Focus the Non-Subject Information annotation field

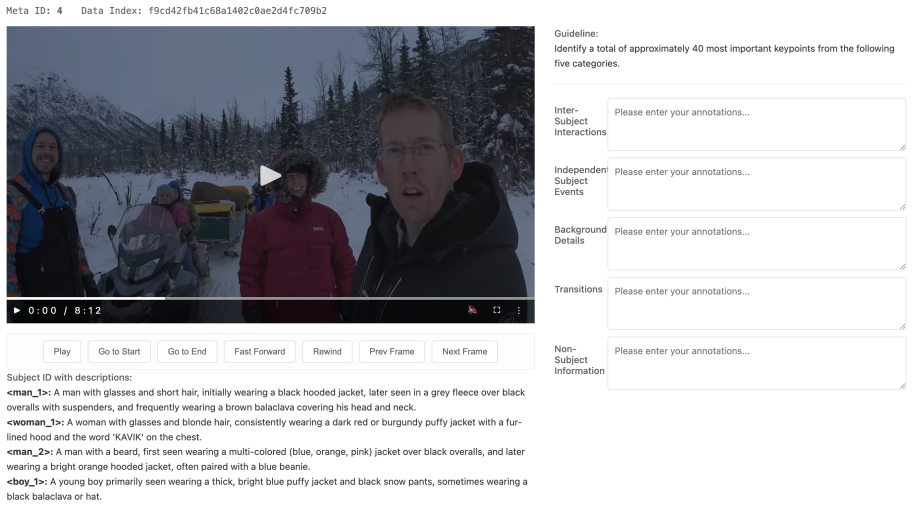(x=756, y=363)
